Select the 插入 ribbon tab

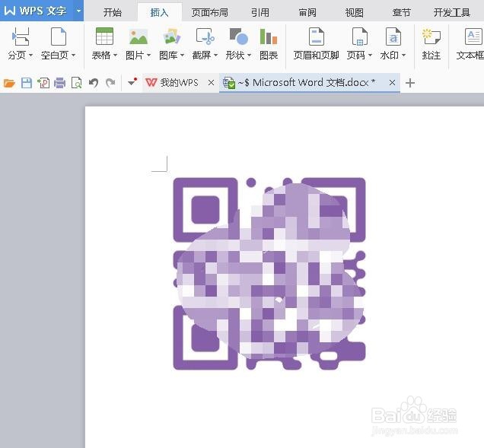(159, 12)
